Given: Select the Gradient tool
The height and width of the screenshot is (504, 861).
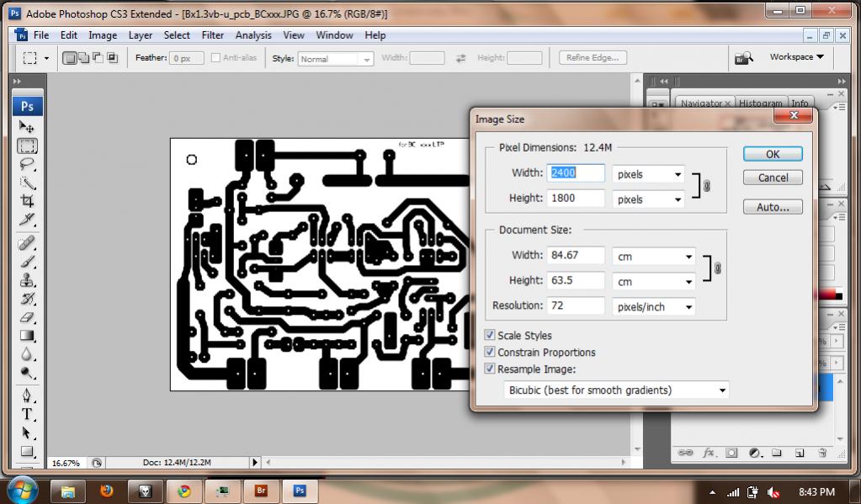Looking at the screenshot, I should pyautogui.click(x=27, y=336).
